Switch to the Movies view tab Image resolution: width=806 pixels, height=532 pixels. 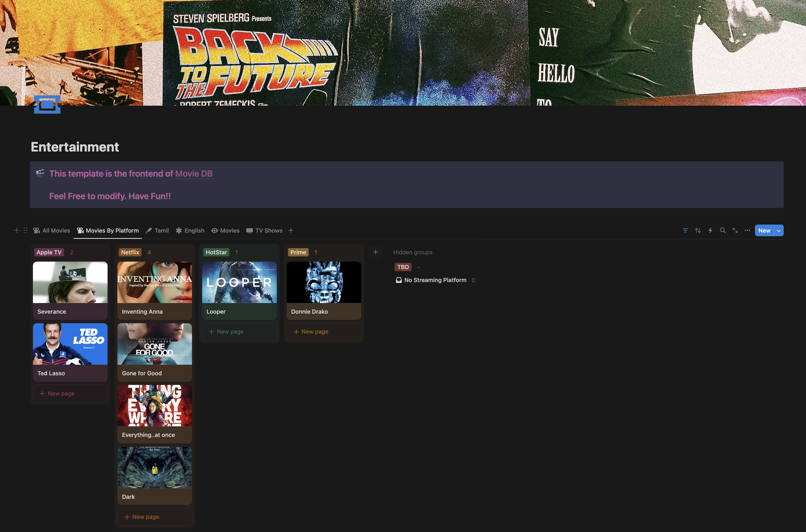coord(225,230)
